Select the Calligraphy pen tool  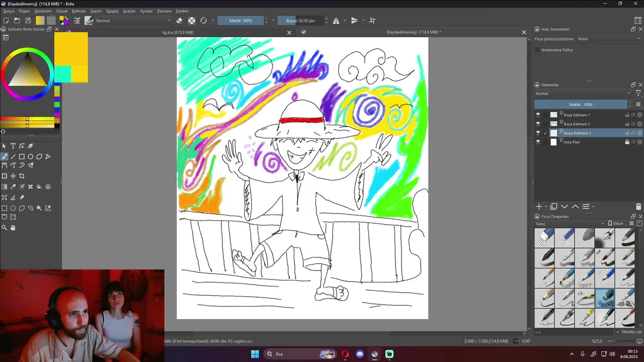[x=30, y=146]
